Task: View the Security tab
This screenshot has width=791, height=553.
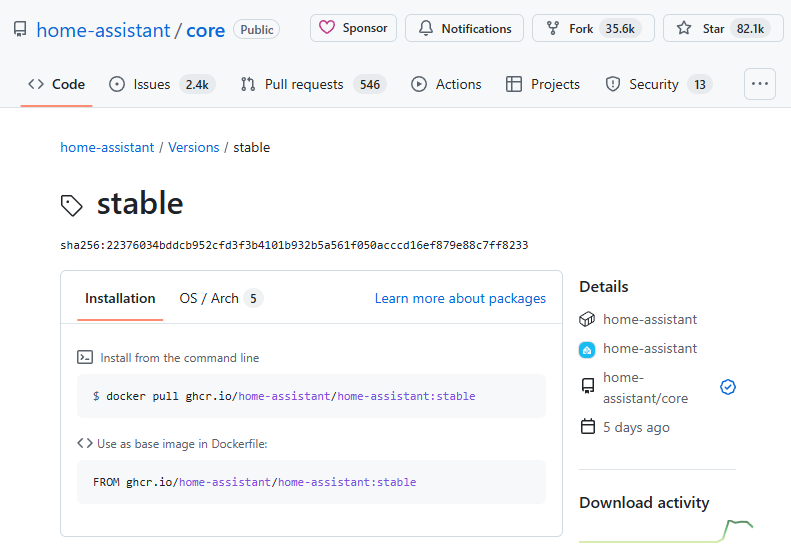Action: 658,84
